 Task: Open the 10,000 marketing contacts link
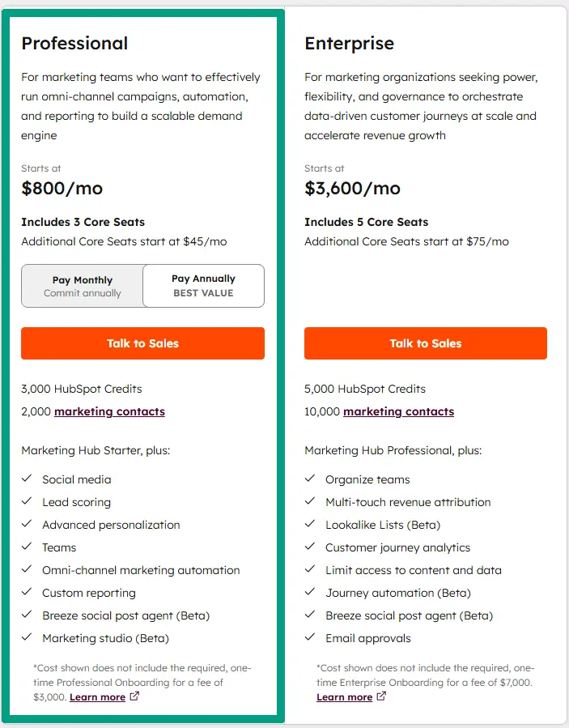tap(398, 411)
